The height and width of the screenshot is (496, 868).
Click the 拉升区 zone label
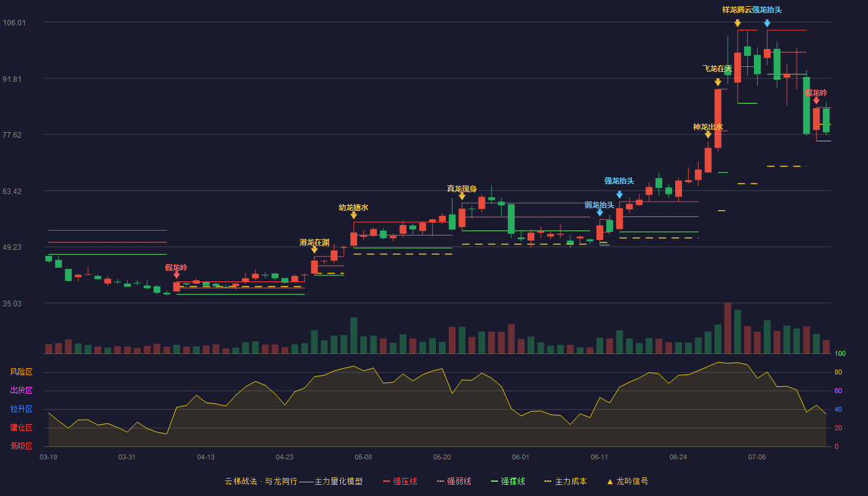point(21,409)
